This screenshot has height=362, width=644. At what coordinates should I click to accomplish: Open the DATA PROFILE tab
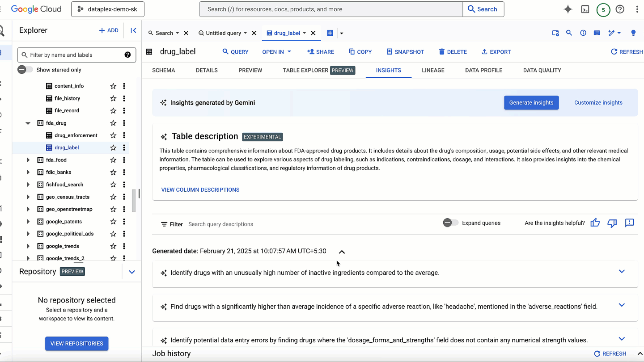tap(483, 70)
